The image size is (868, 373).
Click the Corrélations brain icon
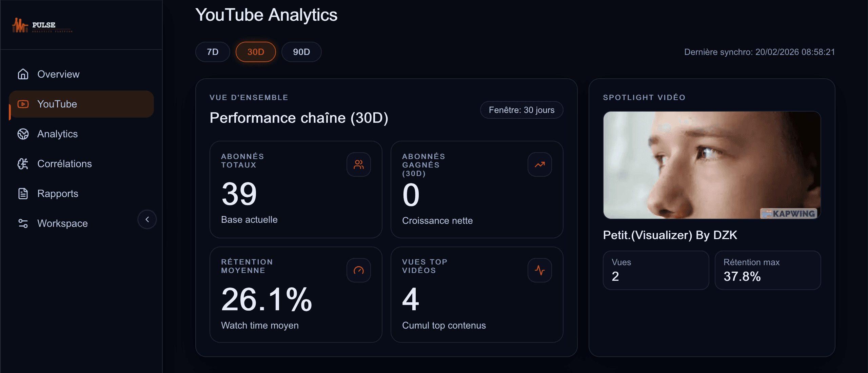pyautogui.click(x=23, y=164)
